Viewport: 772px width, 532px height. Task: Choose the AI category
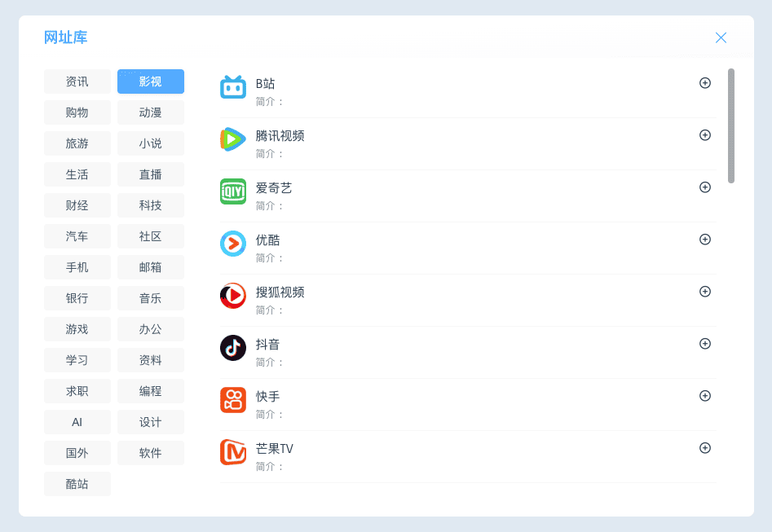click(77, 422)
